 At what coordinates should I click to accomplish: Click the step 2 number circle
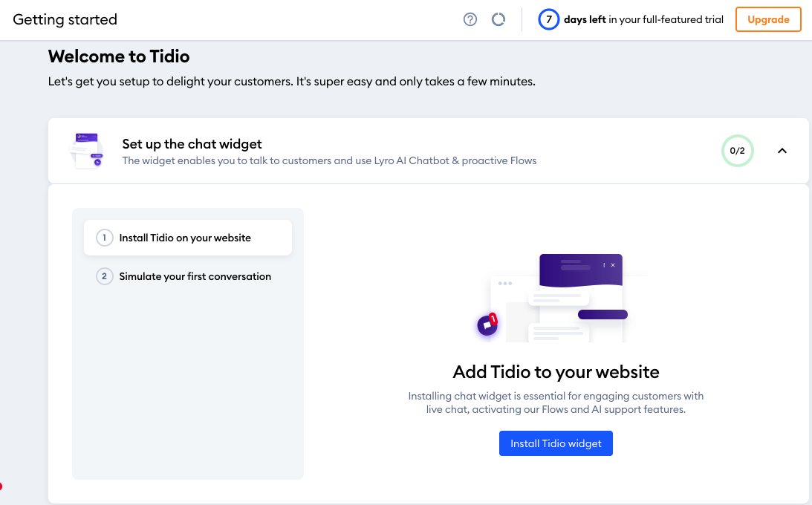click(x=104, y=276)
